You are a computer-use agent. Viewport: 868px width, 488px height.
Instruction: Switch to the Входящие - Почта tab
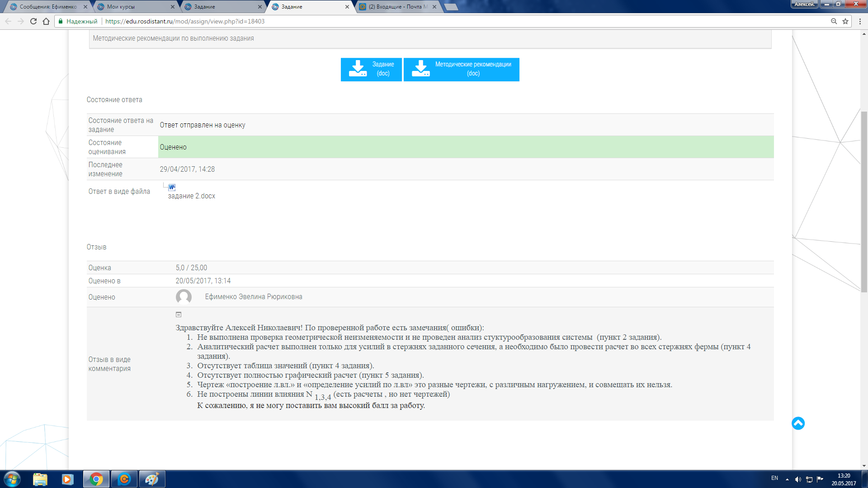click(397, 7)
